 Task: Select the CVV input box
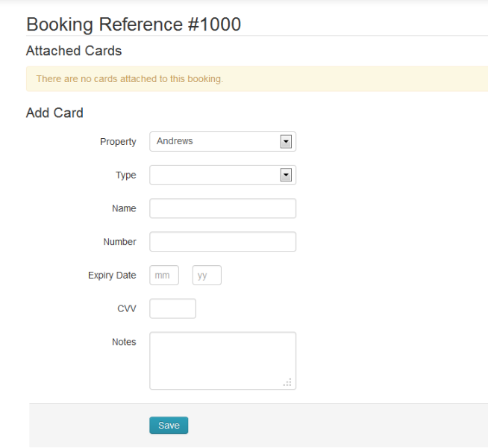pos(172,308)
